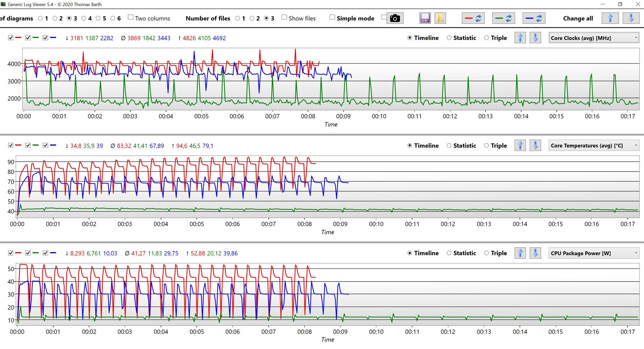Open the Core Clocks (avg) [MHz] dropdown
Screen dimensions: 644x349
pyautogui.click(x=594, y=38)
